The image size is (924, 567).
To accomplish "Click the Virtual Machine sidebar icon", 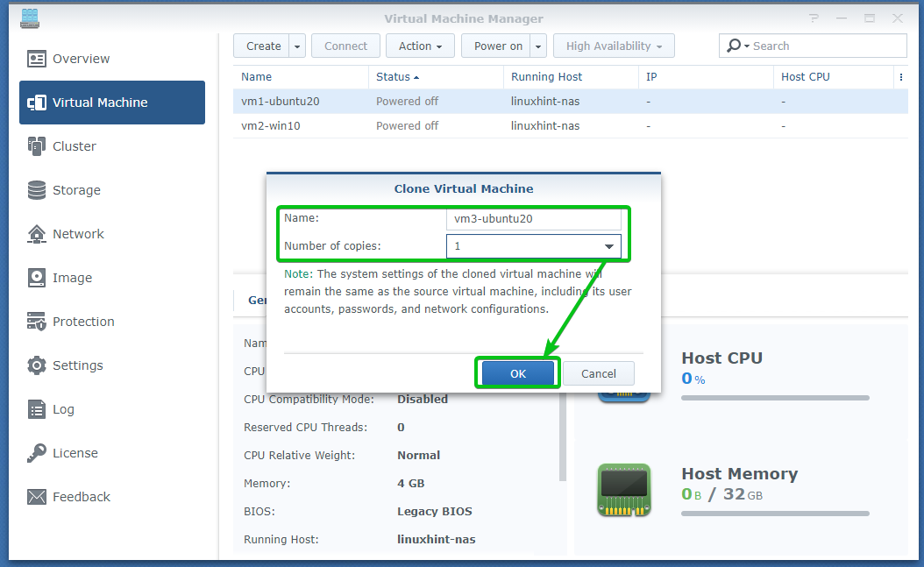I will coord(37,103).
